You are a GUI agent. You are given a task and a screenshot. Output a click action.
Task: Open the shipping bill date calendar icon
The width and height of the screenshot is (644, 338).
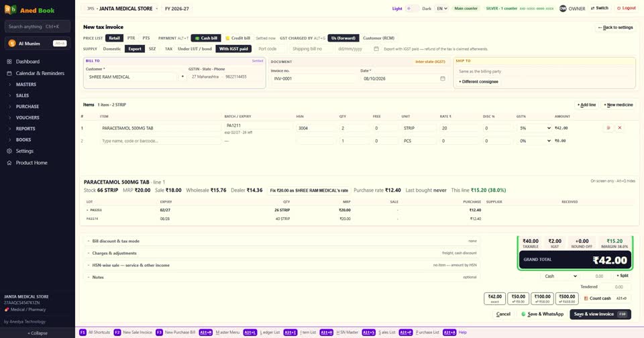[376, 49]
